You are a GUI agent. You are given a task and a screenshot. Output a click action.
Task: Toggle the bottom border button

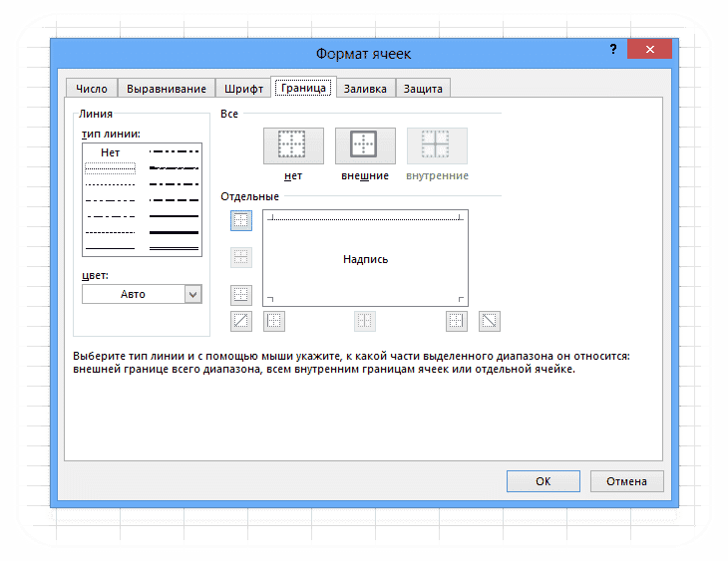pos(241,295)
